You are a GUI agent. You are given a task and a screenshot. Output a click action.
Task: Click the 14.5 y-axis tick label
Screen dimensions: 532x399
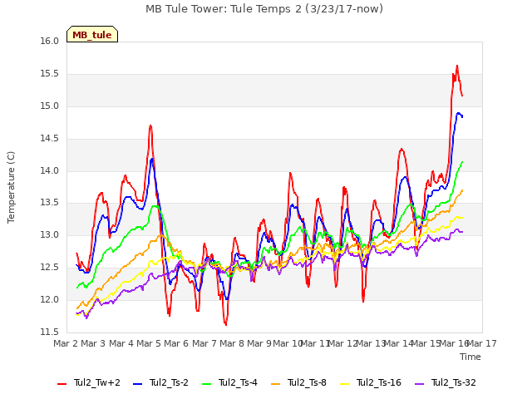50,139
